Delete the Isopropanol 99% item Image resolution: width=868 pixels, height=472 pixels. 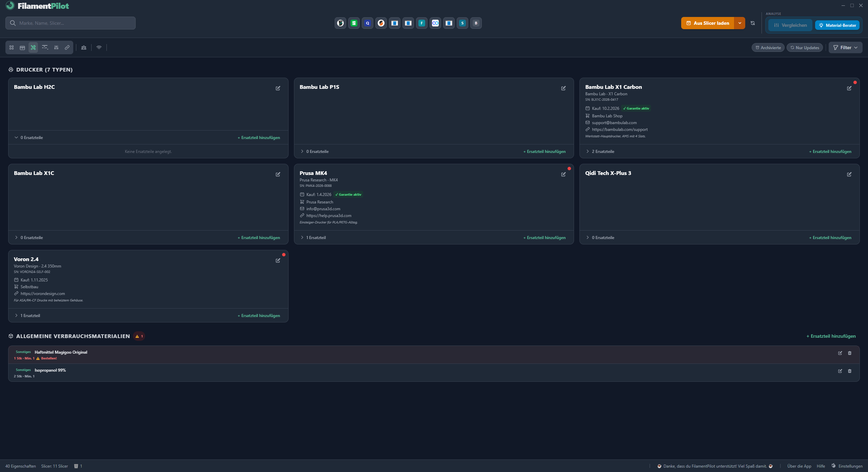pyautogui.click(x=850, y=371)
